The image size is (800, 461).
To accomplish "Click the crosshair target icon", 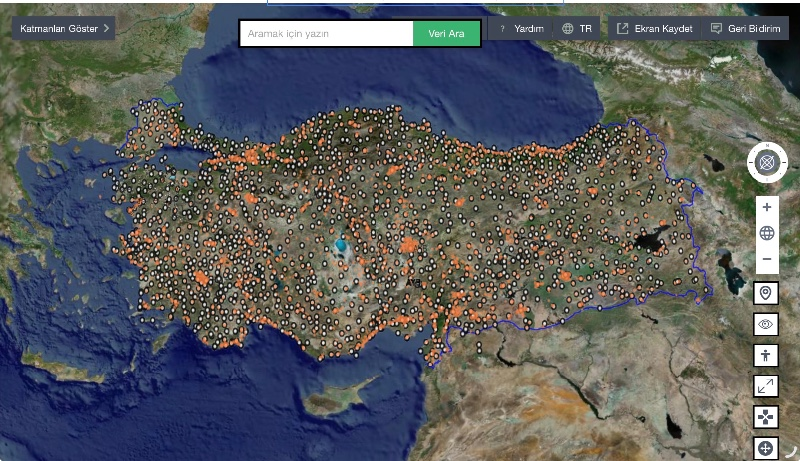I will point(766,449).
